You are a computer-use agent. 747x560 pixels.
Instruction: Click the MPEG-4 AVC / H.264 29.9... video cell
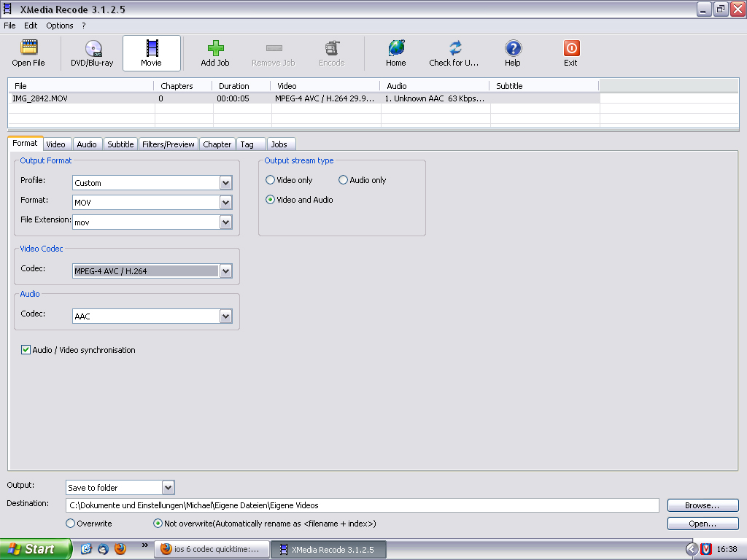pos(325,98)
